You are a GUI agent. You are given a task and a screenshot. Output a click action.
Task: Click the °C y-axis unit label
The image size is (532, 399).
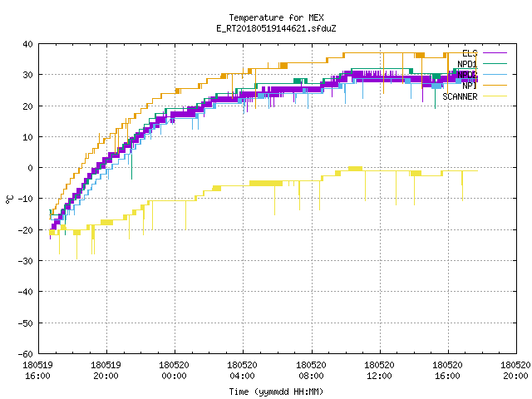9,199
